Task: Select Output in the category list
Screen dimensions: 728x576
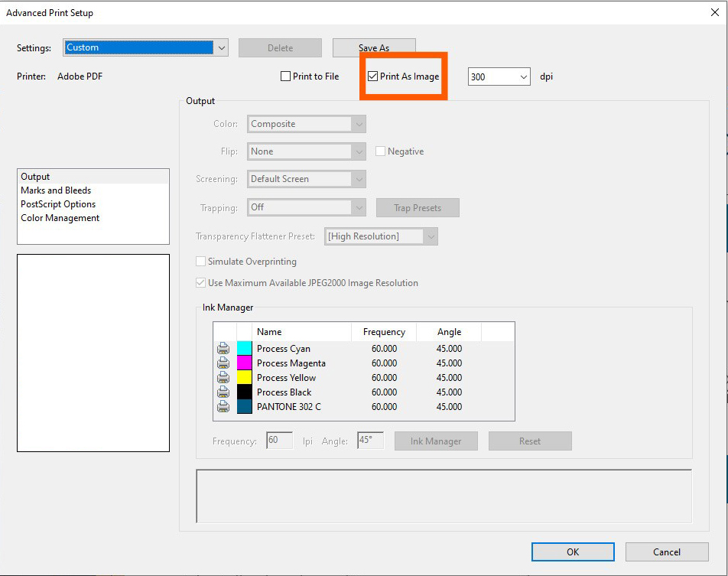Action: (93, 177)
